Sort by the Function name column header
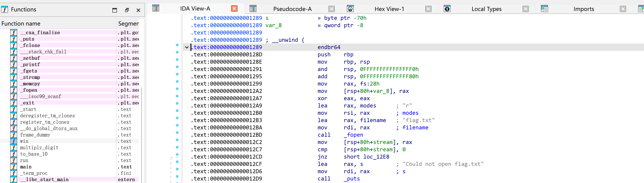 58,24
